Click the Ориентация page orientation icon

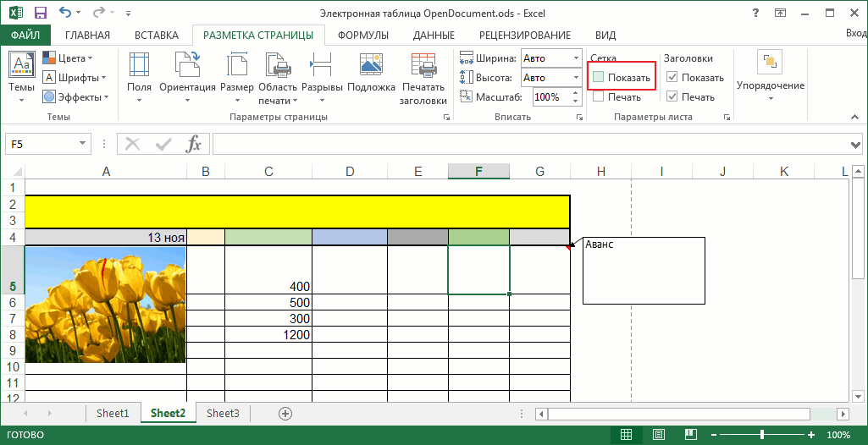coord(187,65)
